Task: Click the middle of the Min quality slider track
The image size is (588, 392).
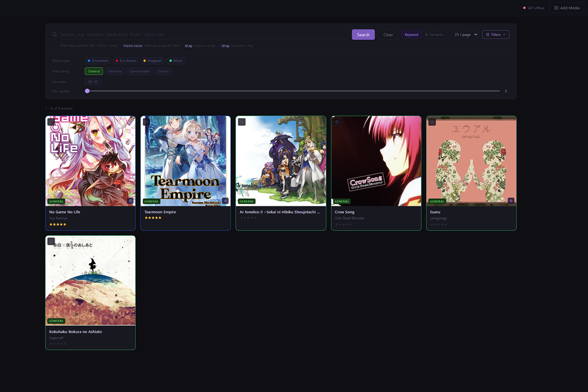Action: point(294,91)
